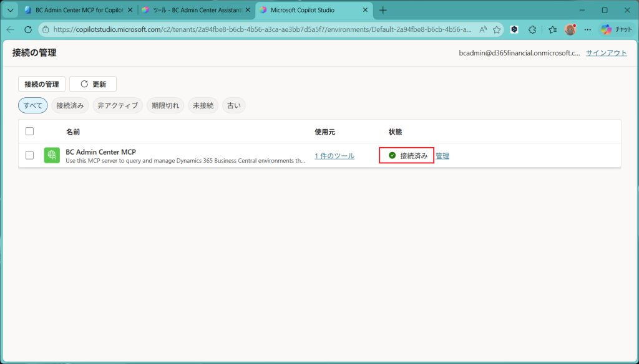639x364 pixels.
Task: Tick the select-all checkbox in header
Action: (29, 131)
